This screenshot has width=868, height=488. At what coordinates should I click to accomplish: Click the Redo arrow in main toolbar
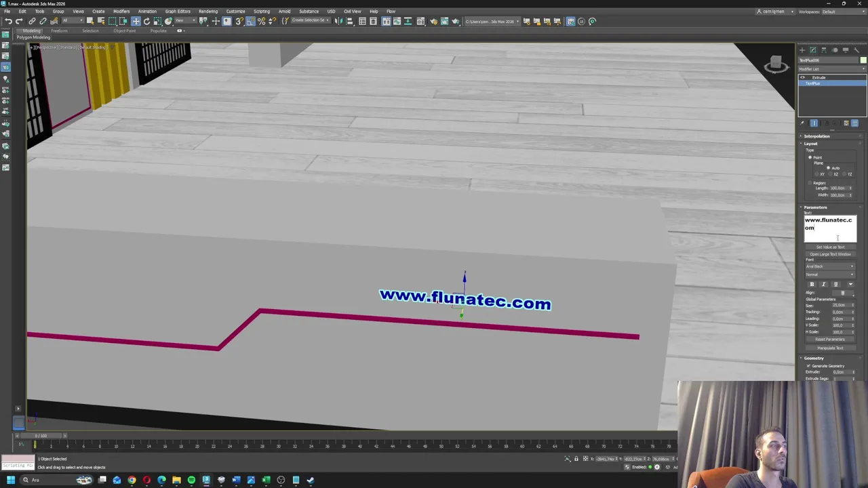(x=19, y=21)
